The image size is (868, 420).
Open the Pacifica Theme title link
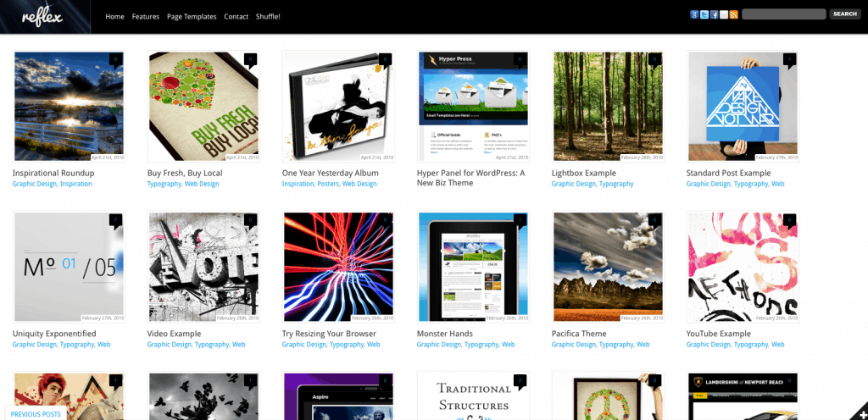click(x=579, y=334)
